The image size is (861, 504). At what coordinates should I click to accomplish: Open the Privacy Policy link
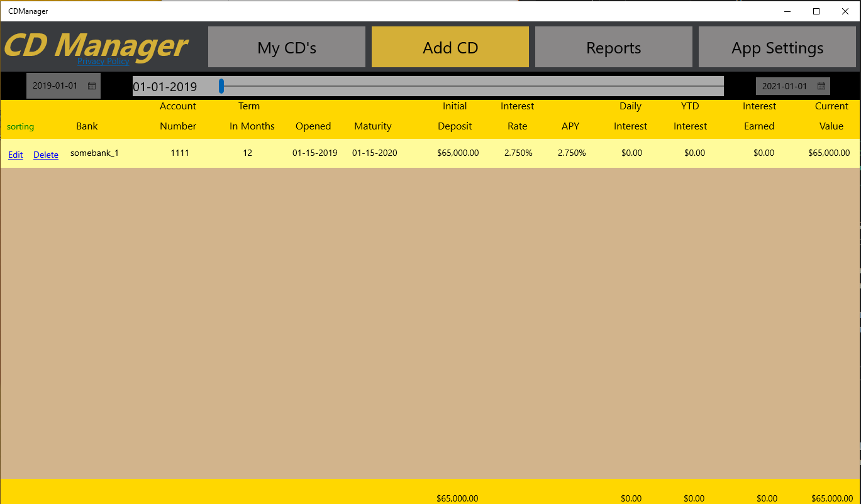[x=103, y=61]
